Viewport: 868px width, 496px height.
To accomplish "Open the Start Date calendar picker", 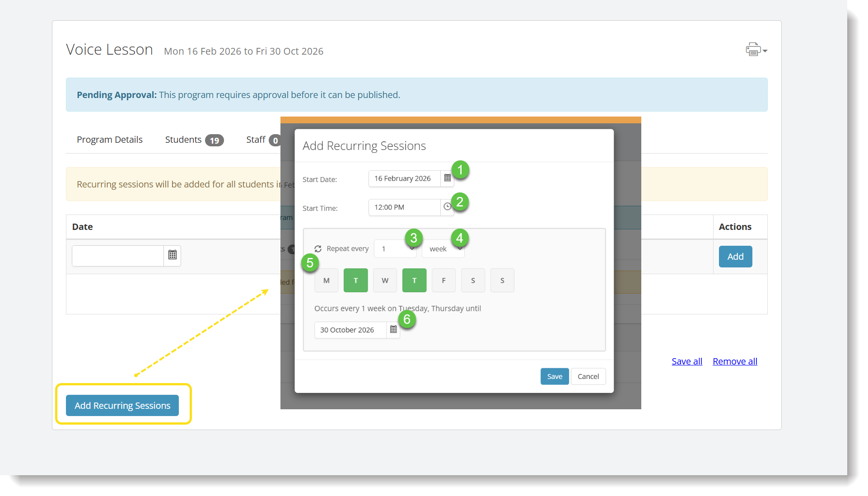I will coord(447,178).
